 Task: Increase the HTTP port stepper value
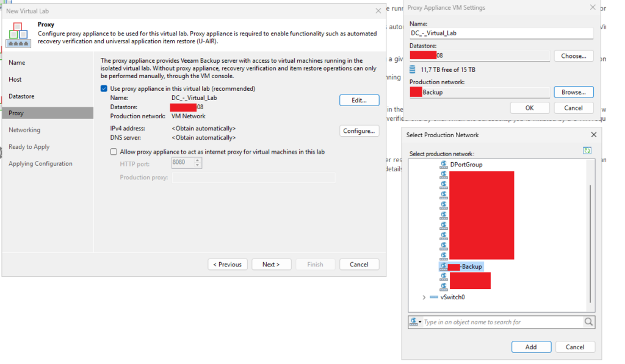coord(197,160)
